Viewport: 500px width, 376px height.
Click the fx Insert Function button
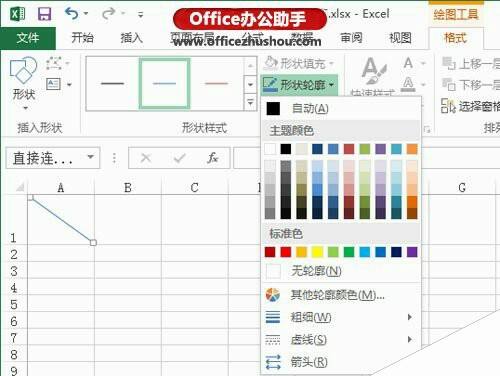point(212,158)
